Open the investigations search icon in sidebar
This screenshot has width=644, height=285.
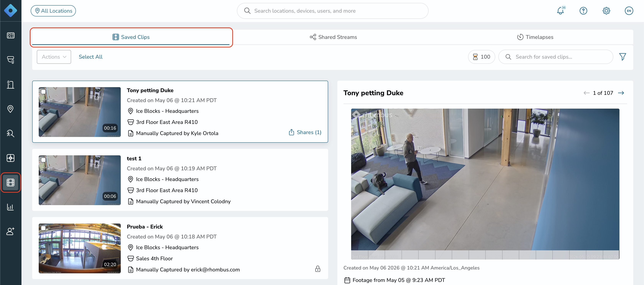click(11, 133)
